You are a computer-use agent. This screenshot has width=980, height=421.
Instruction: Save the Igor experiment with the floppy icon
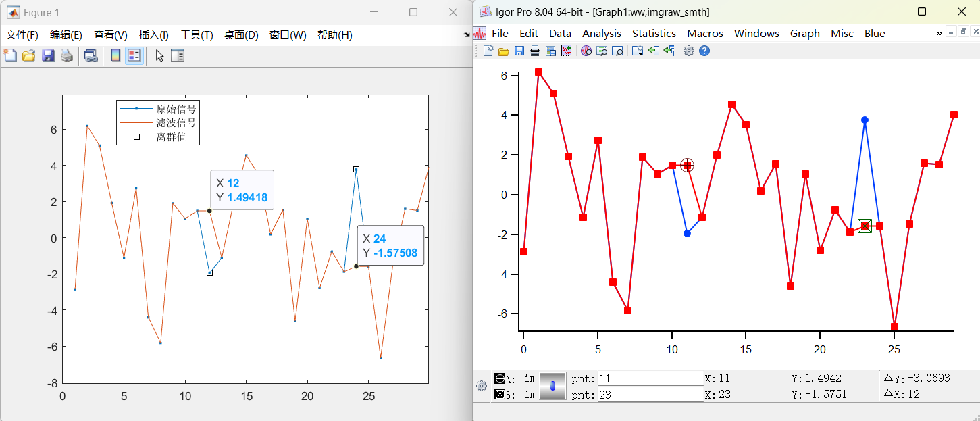click(519, 51)
